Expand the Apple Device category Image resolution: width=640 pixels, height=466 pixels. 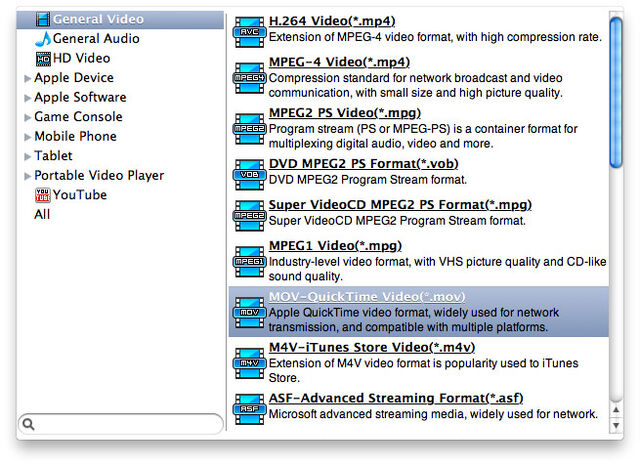pos(27,78)
